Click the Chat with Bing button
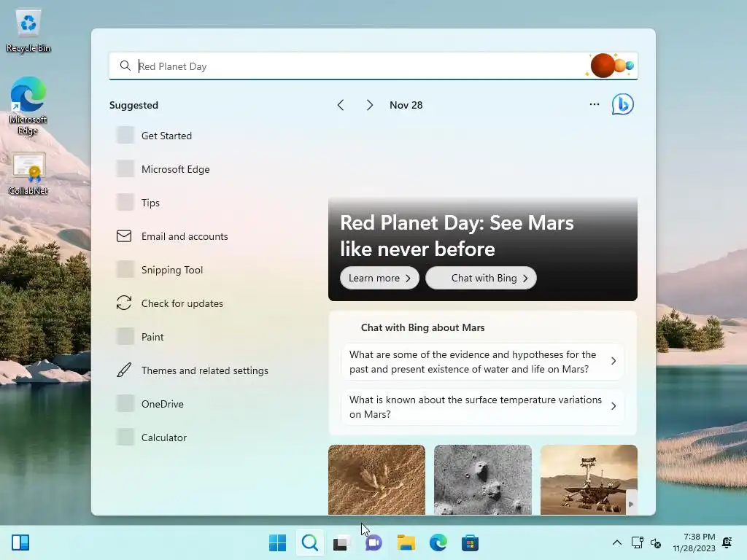747x560 pixels. coord(481,278)
